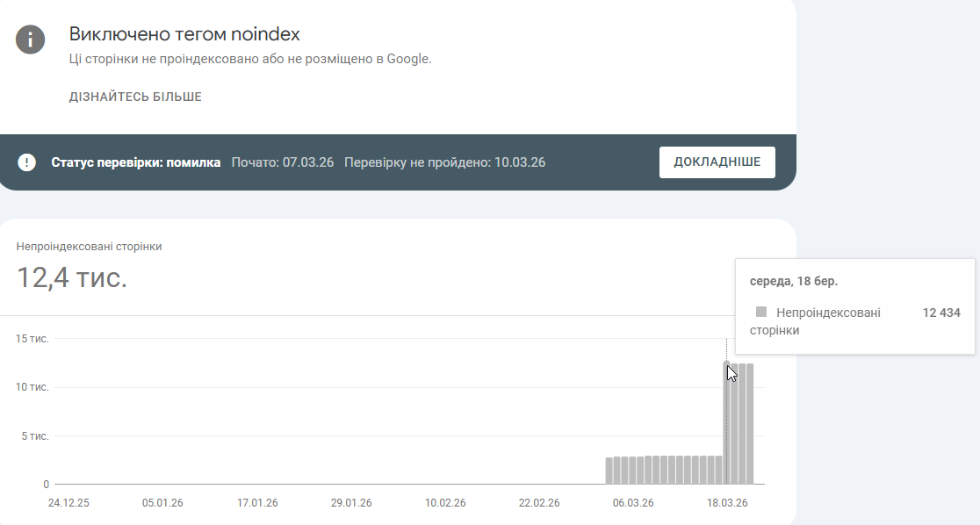Image resolution: width=980 pixels, height=525 pixels.
Task: Click the 'Непроіндексовані сторінки' chart label
Action: 89,247
